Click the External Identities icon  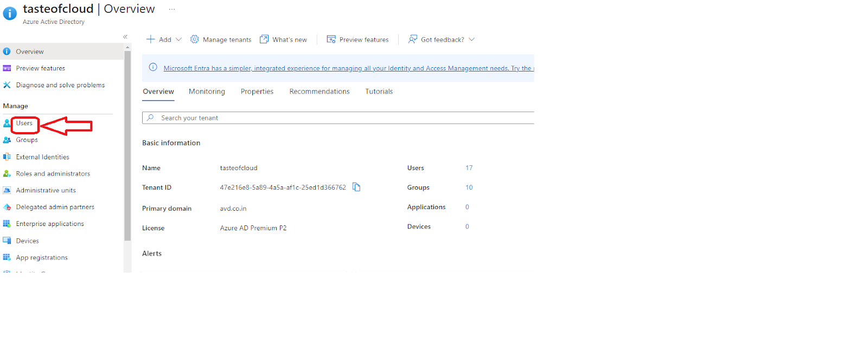[7, 157]
